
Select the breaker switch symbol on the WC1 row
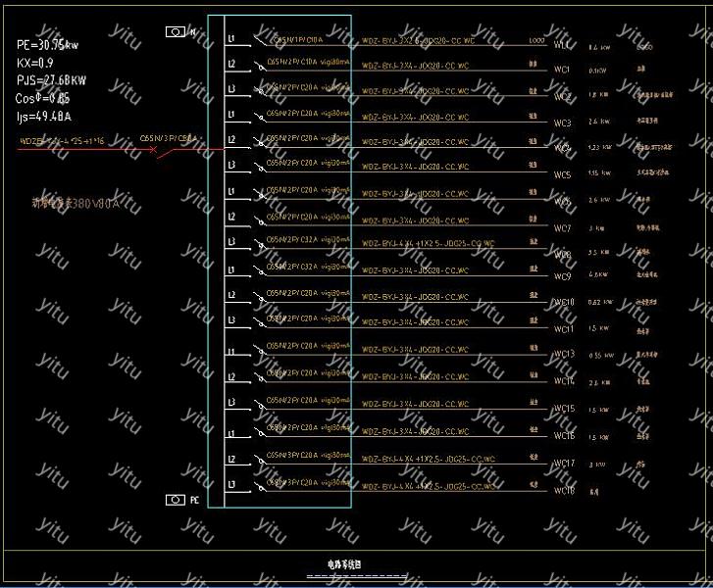tap(258, 42)
